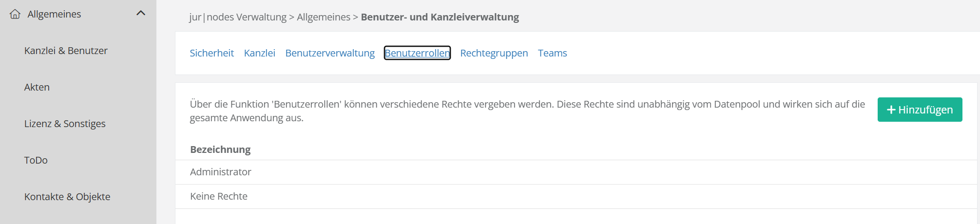
Task: Open the Administrator role row
Action: (221, 172)
